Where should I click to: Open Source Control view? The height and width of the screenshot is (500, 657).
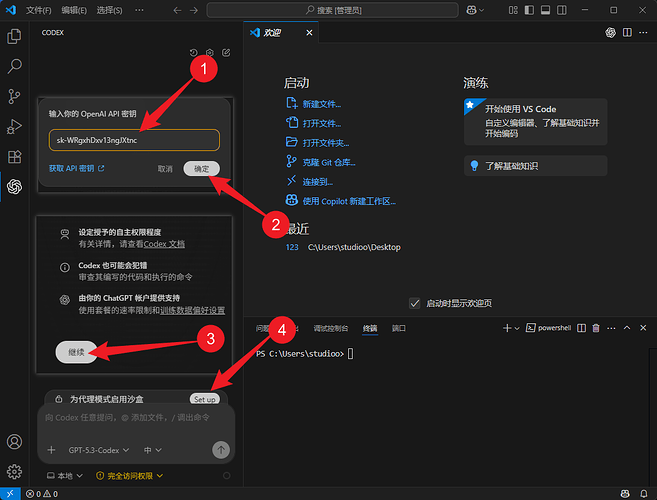pos(14,96)
